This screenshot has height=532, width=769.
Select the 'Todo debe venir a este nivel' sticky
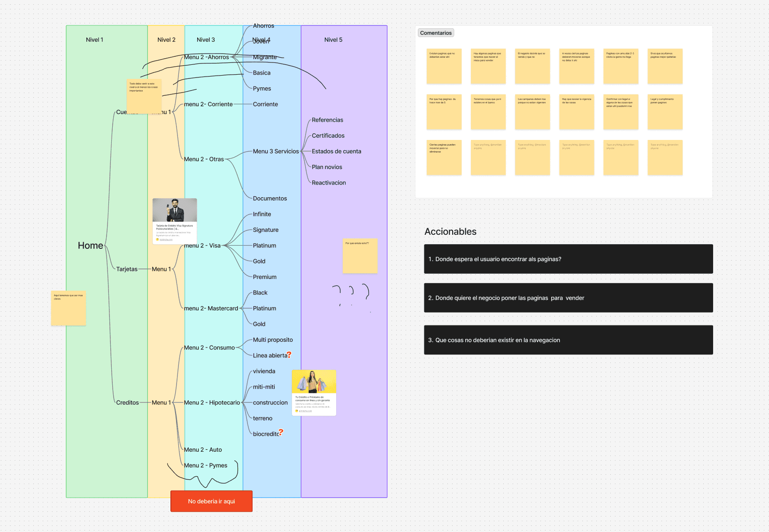click(x=144, y=96)
